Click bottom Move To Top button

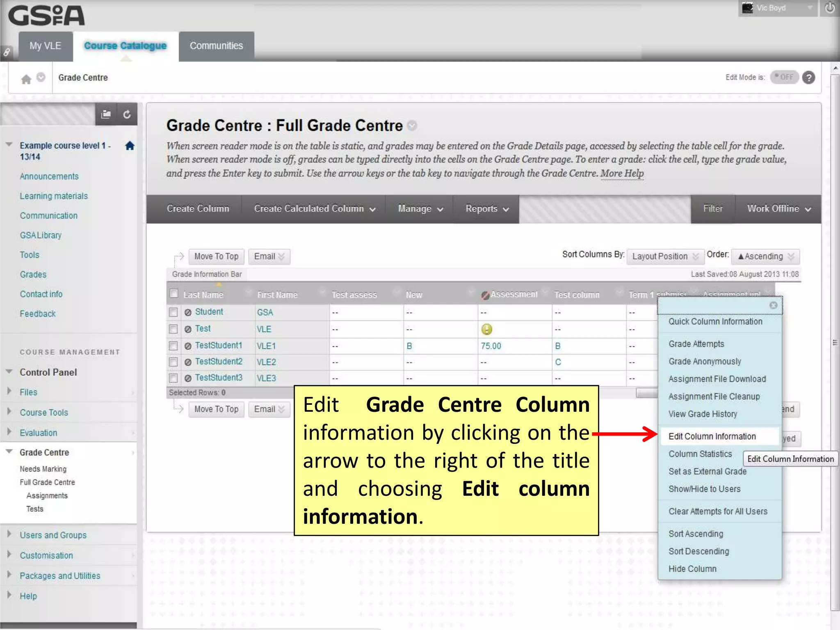217,409
